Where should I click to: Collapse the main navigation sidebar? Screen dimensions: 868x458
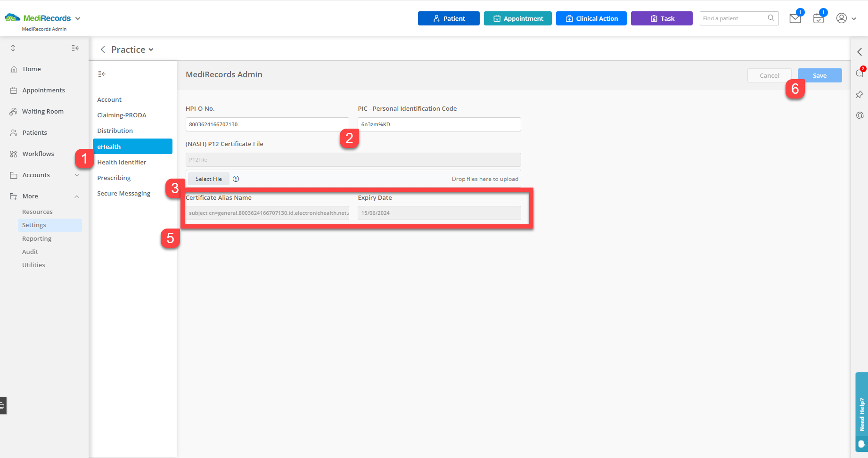tap(75, 48)
